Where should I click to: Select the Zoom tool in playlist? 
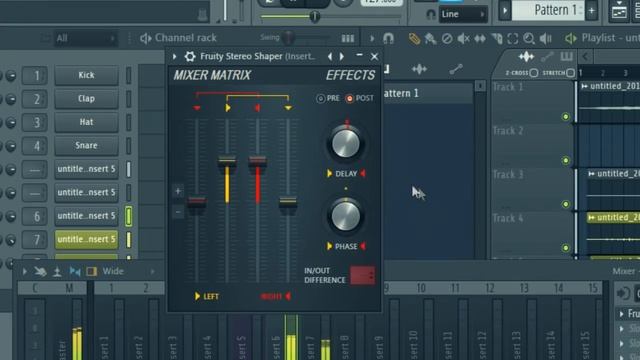(x=529, y=39)
